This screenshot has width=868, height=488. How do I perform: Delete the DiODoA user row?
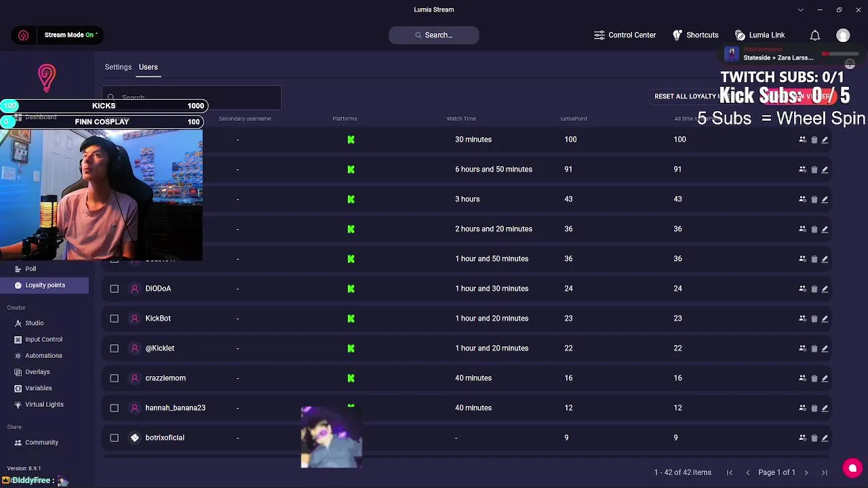pyautogui.click(x=814, y=289)
